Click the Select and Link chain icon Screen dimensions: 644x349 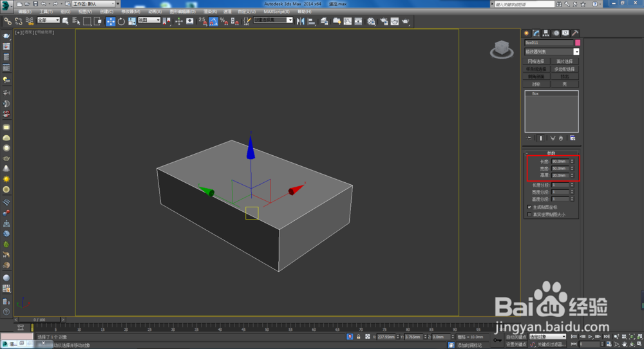pos(8,21)
